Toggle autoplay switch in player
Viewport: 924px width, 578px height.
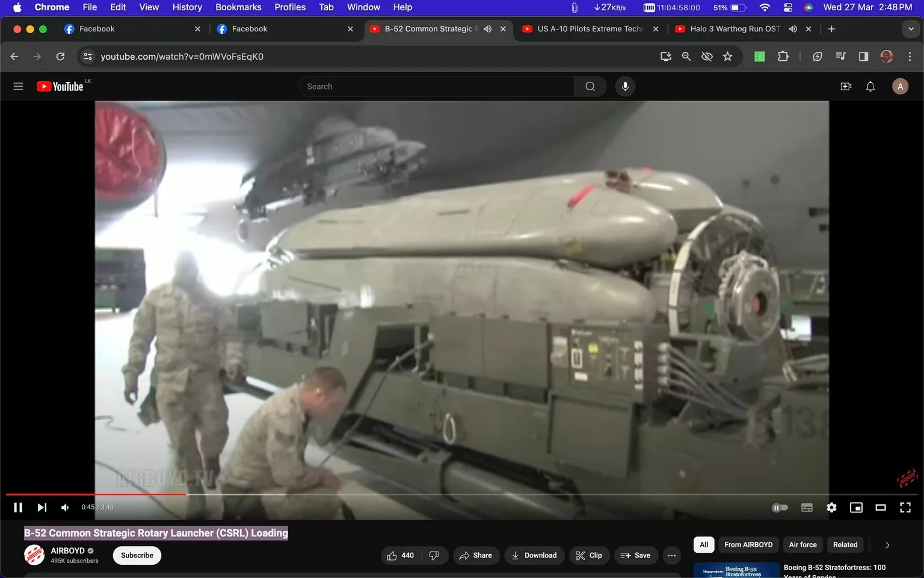tap(780, 508)
